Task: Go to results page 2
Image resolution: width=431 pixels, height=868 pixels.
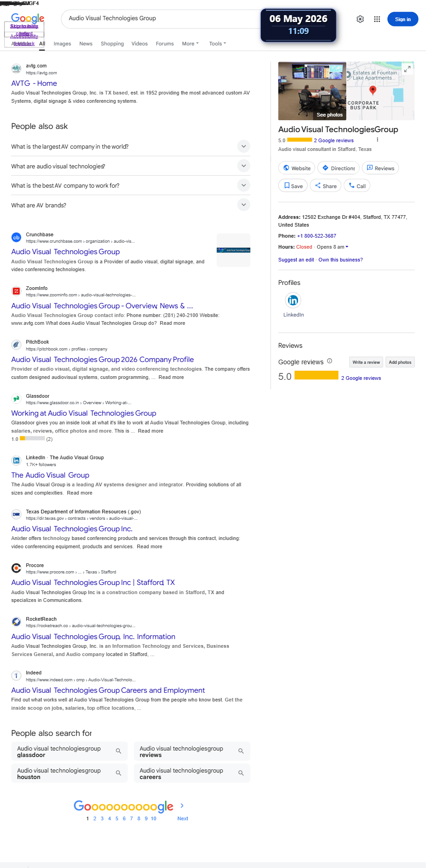Action: 95,818
